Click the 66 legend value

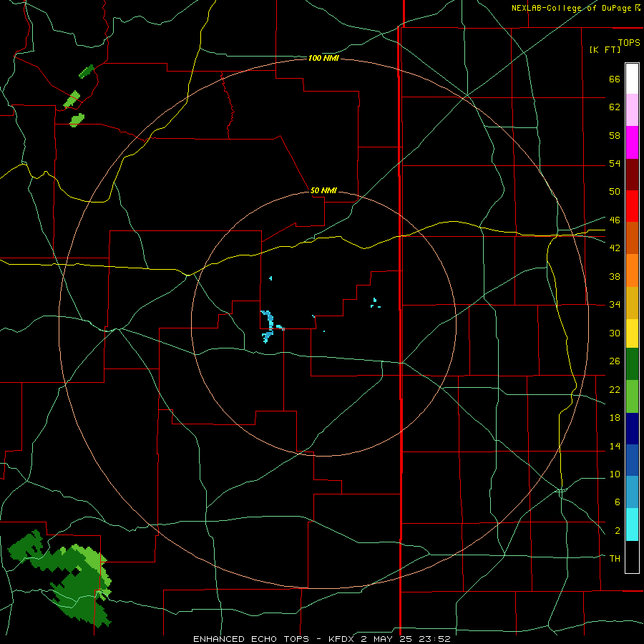click(615, 79)
